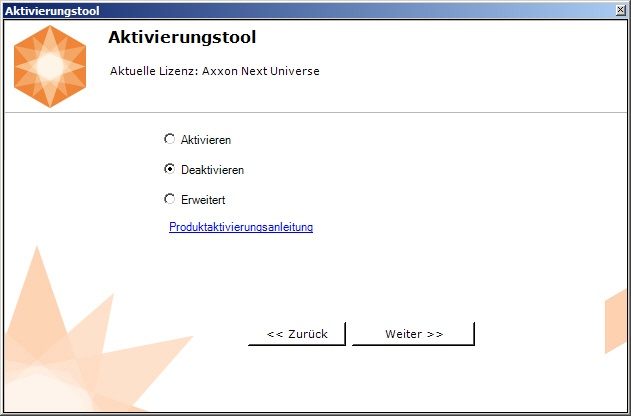Click the Aktivierungstool window title bar

(x=300, y=9)
